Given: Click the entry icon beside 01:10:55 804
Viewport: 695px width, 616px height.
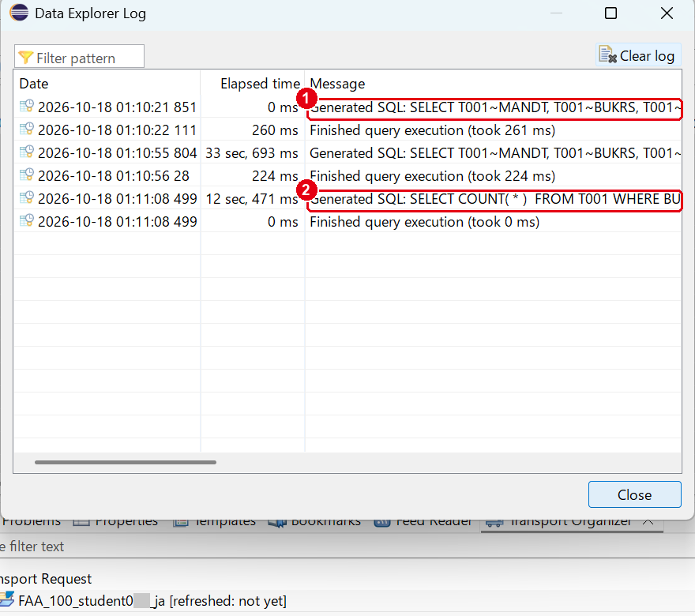Looking at the screenshot, I should (x=27, y=152).
